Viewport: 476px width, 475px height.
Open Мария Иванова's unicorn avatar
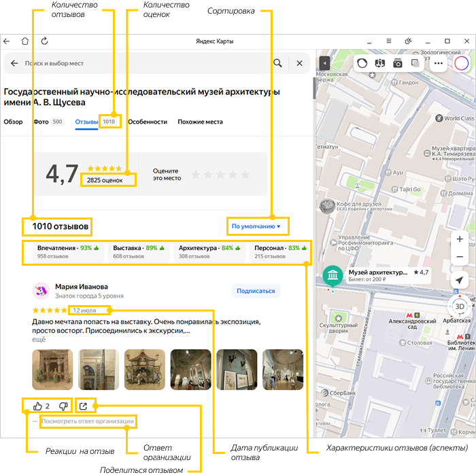(41, 291)
